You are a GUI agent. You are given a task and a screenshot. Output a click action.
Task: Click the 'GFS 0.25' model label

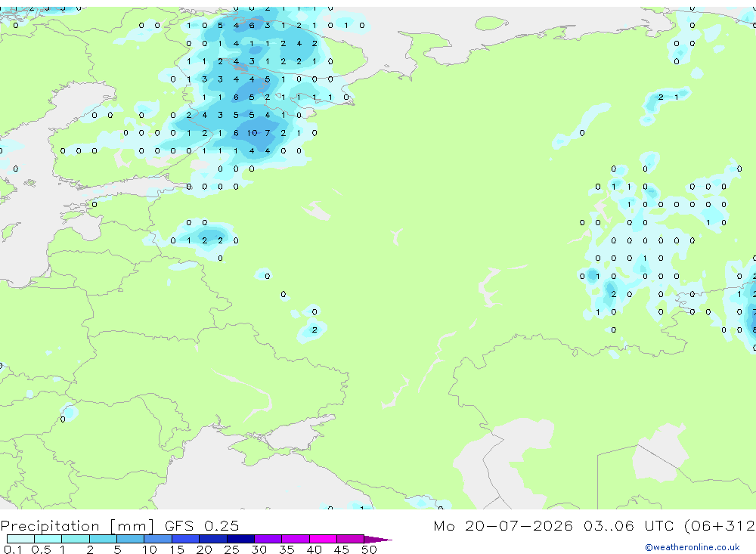(x=202, y=525)
